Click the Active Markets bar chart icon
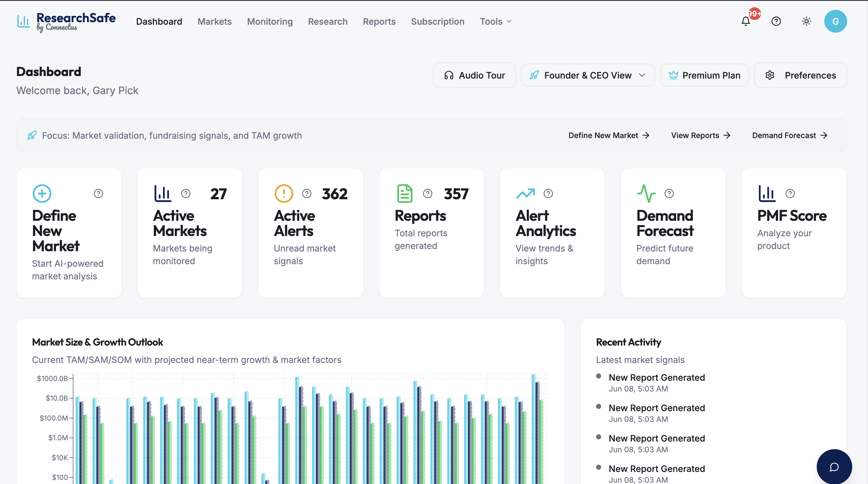 [x=163, y=193]
